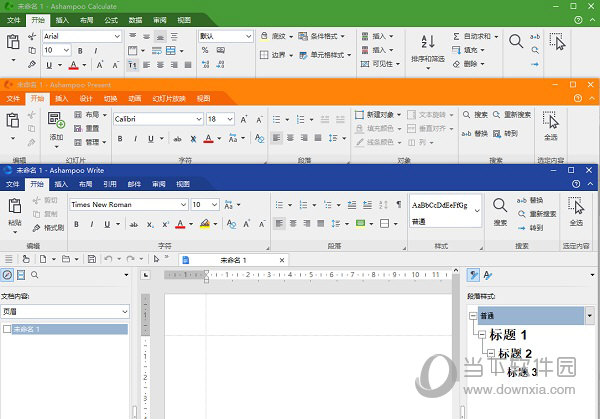This screenshot has height=419, width=600.
Task: Justify text in Write window
Action: [x=321, y=223]
